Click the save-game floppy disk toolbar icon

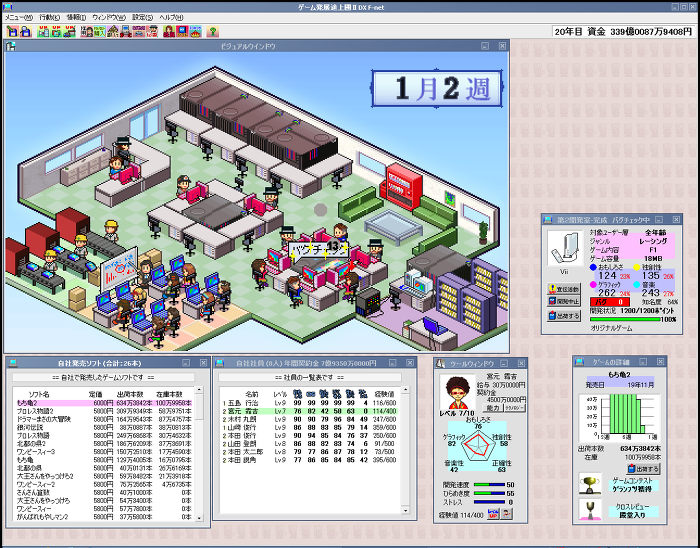pos(12,31)
